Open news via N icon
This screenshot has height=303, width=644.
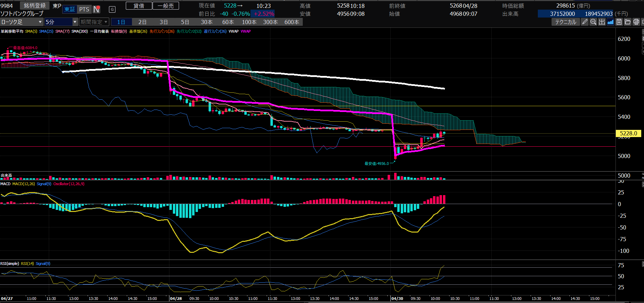click(x=97, y=9)
